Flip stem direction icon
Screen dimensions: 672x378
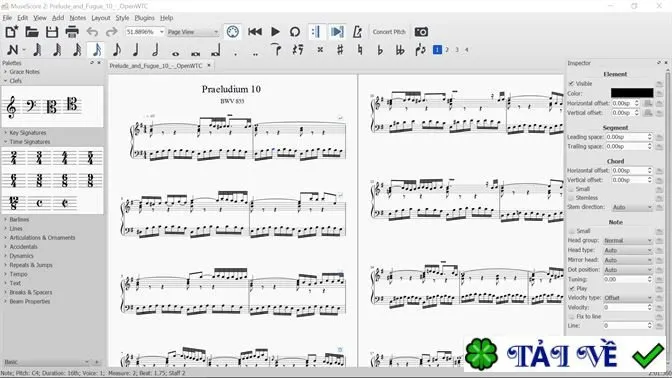pos(420,50)
